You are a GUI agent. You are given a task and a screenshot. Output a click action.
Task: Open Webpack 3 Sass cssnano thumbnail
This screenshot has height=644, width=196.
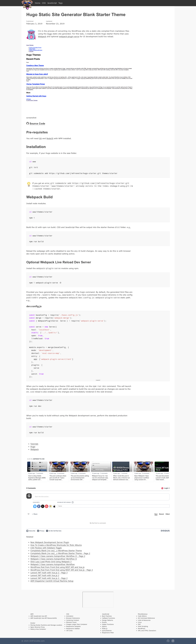[143, 467]
